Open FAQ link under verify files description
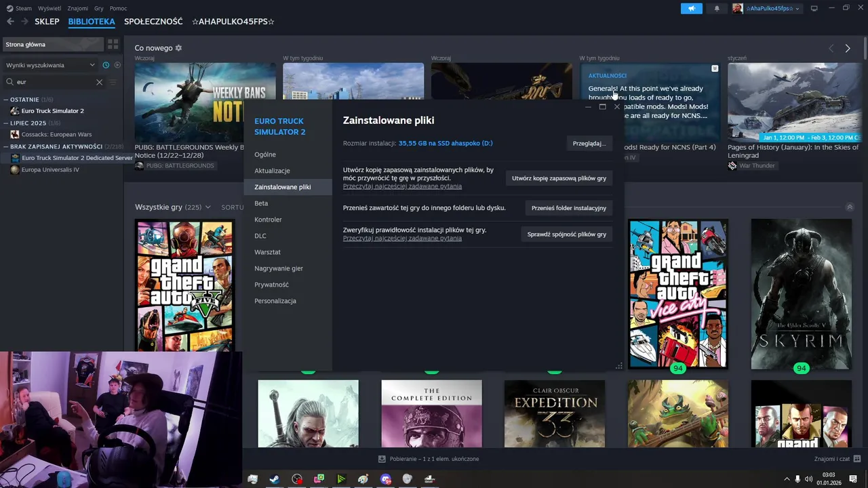 [x=402, y=239]
